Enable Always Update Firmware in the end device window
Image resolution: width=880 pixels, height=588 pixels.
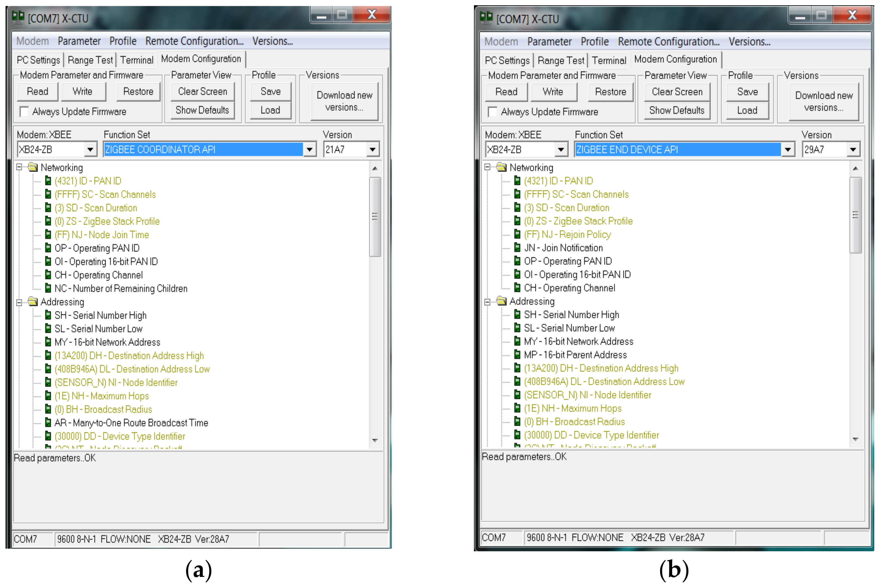click(492, 112)
